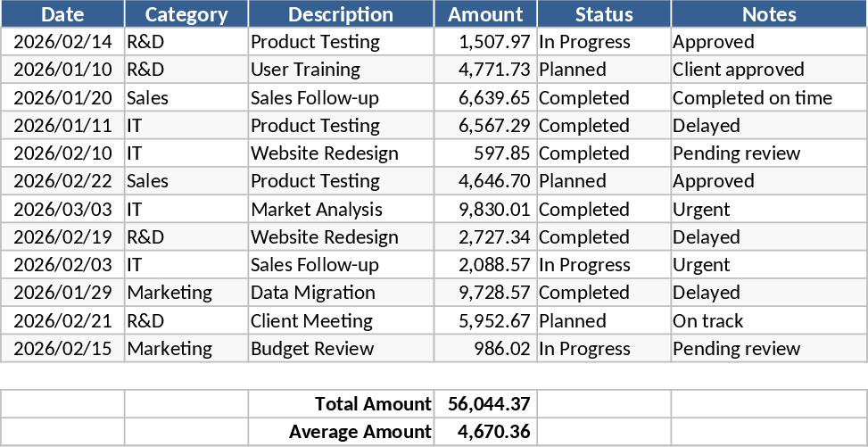Image resolution: width=868 pixels, height=447 pixels.
Task: Select the Market Analysis cell
Action: click(x=341, y=210)
